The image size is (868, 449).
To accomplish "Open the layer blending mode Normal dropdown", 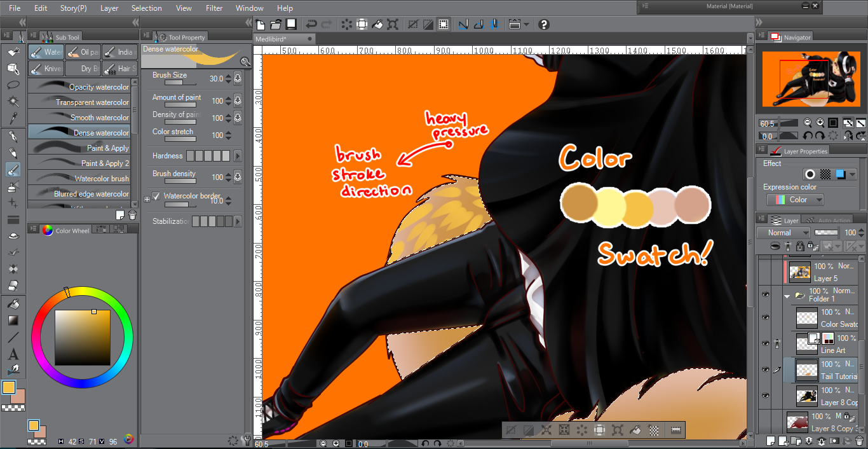I will 783,233.
